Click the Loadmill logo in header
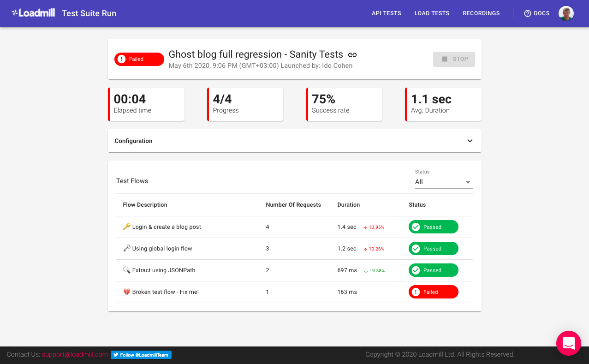589x364 pixels. tap(33, 13)
